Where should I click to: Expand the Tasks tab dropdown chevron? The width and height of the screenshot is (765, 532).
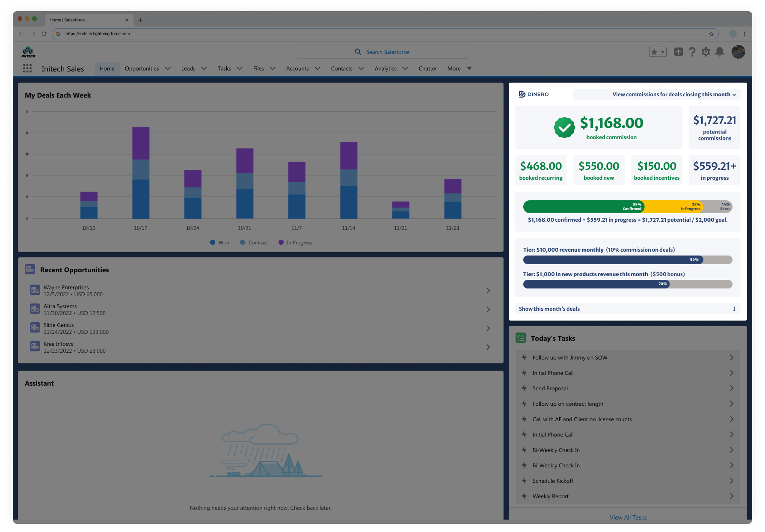[240, 68]
